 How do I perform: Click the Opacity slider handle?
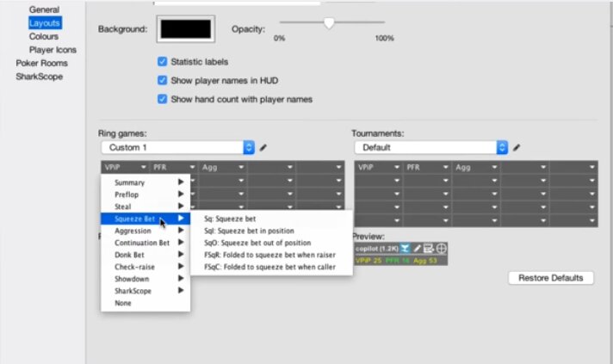pyautogui.click(x=329, y=23)
